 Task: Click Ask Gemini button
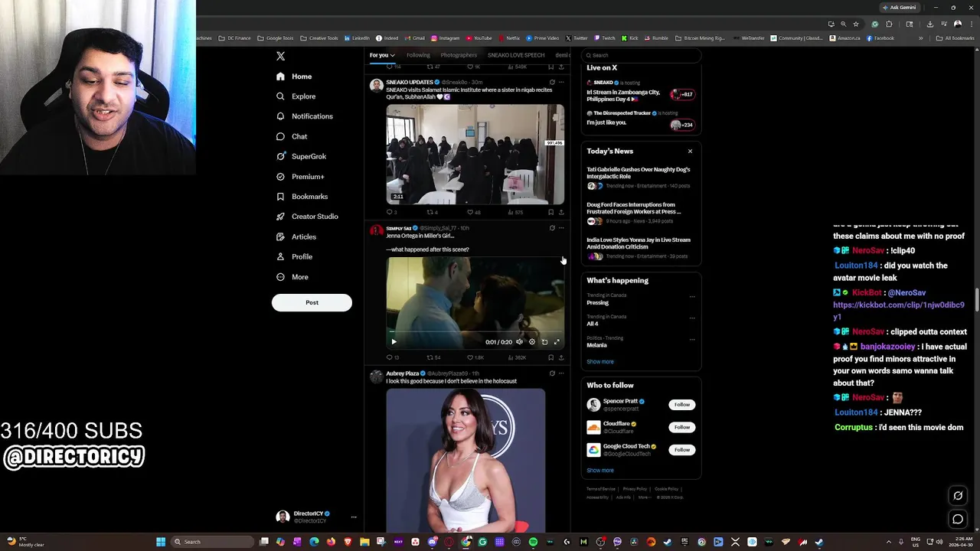[x=899, y=8]
